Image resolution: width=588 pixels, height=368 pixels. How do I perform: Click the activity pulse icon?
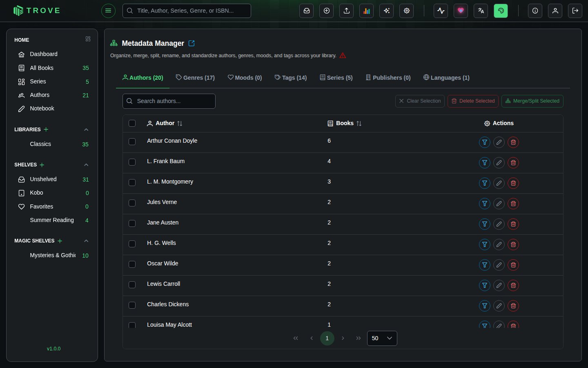pos(441,11)
